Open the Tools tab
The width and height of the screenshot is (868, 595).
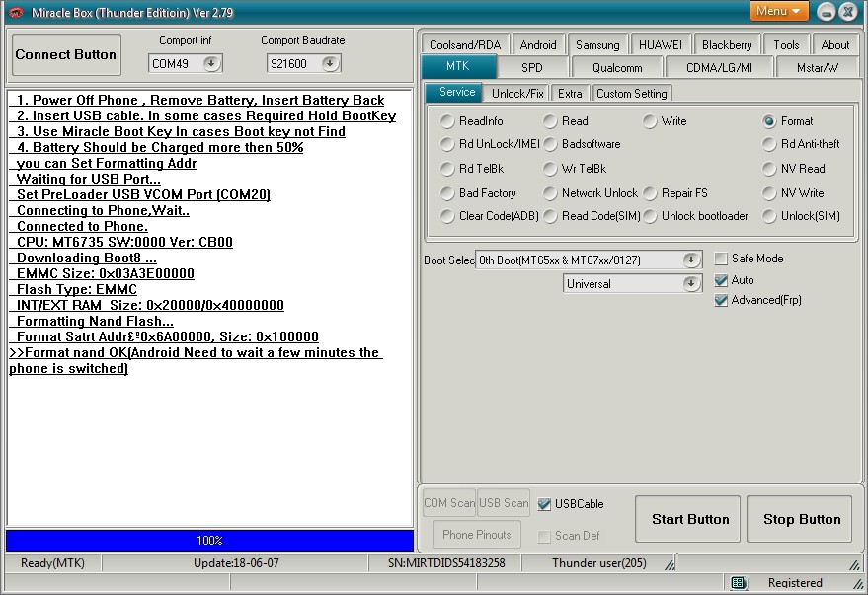tap(786, 44)
